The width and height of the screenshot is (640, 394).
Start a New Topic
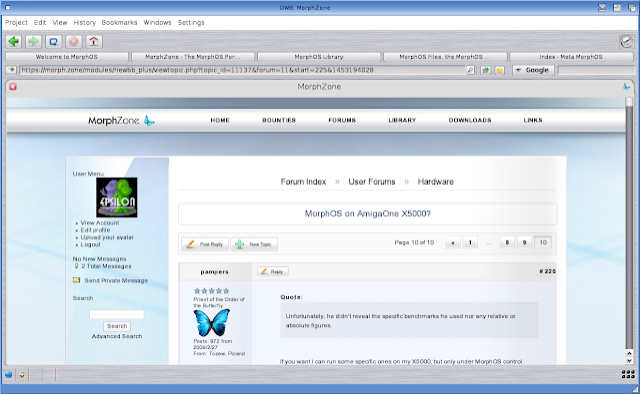[x=254, y=244]
